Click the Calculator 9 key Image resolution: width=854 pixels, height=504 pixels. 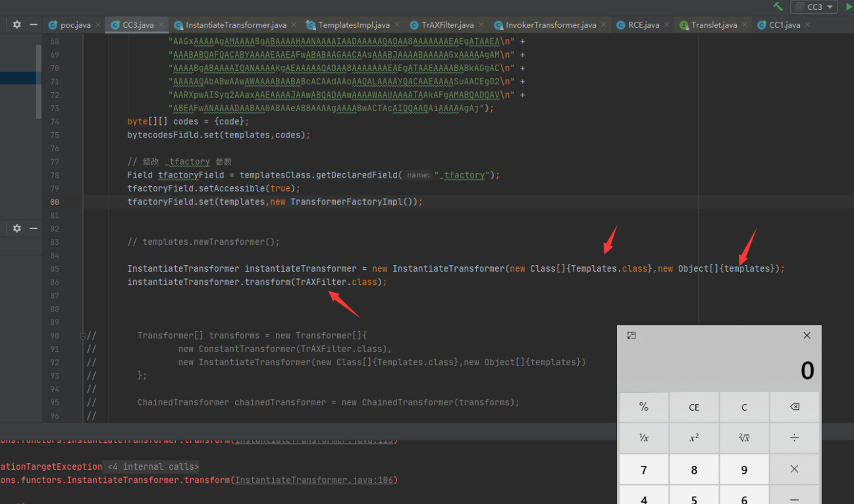(x=744, y=469)
